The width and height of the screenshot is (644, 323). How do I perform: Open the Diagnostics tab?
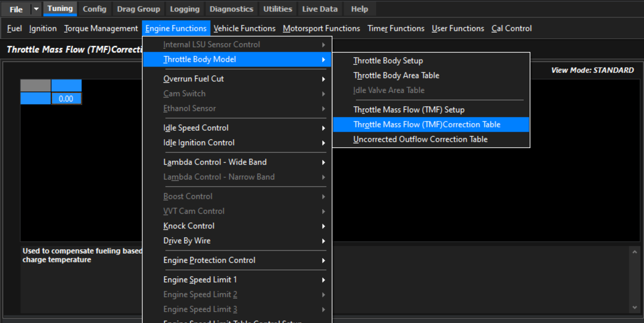[x=231, y=9]
